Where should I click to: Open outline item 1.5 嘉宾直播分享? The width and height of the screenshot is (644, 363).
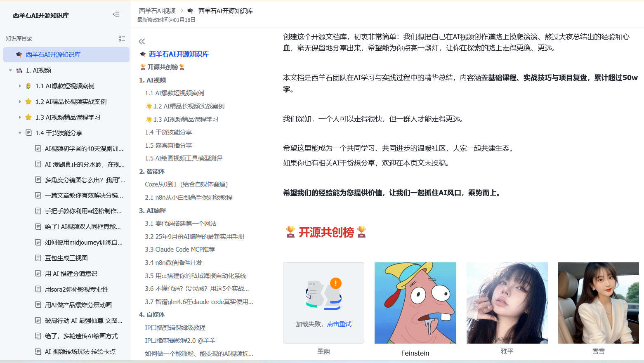168,145
